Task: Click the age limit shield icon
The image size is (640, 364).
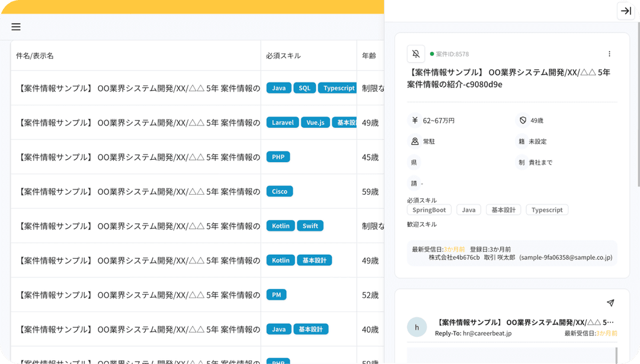Action: (x=523, y=120)
